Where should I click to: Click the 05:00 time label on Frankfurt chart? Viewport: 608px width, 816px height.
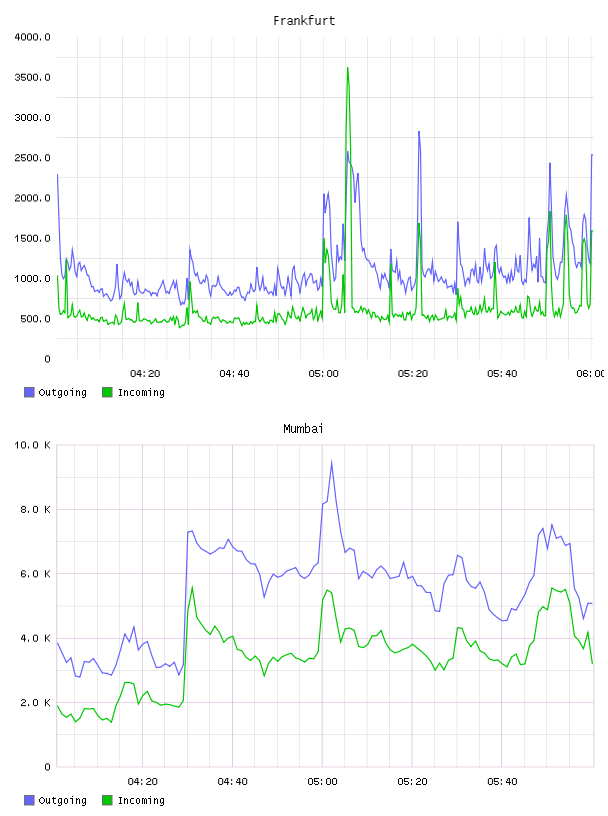coord(323,374)
